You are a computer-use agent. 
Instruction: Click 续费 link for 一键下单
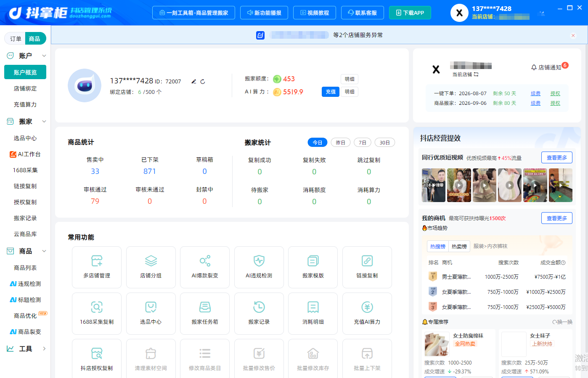point(535,93)
